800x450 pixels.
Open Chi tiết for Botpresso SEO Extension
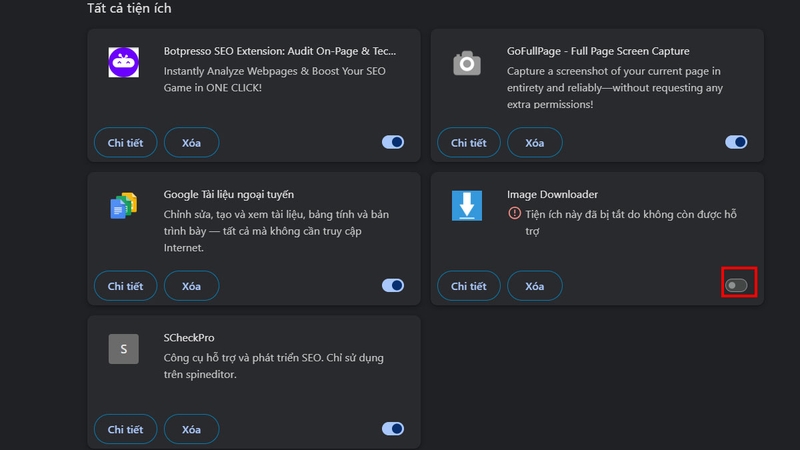pyautogui.click(x=126, y=143)
